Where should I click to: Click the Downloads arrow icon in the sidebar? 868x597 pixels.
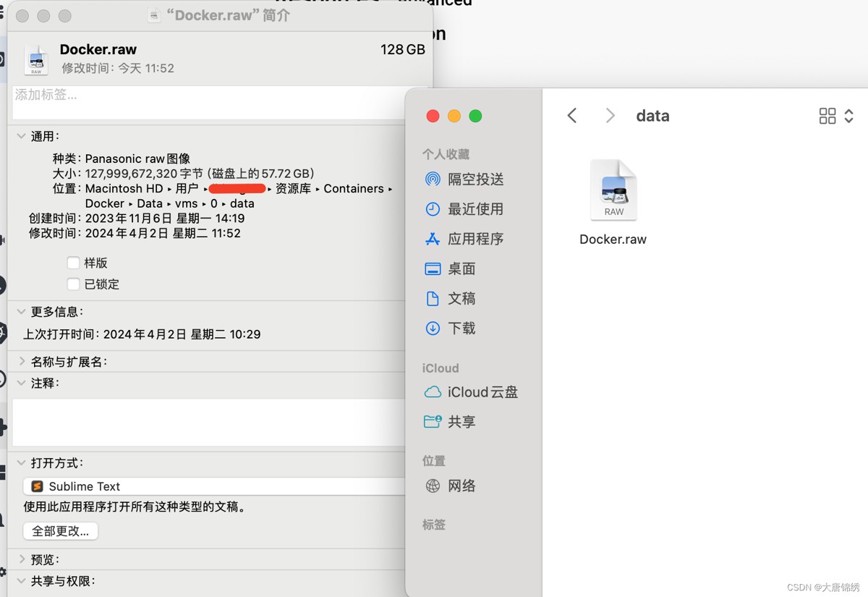tap(433, 328)
